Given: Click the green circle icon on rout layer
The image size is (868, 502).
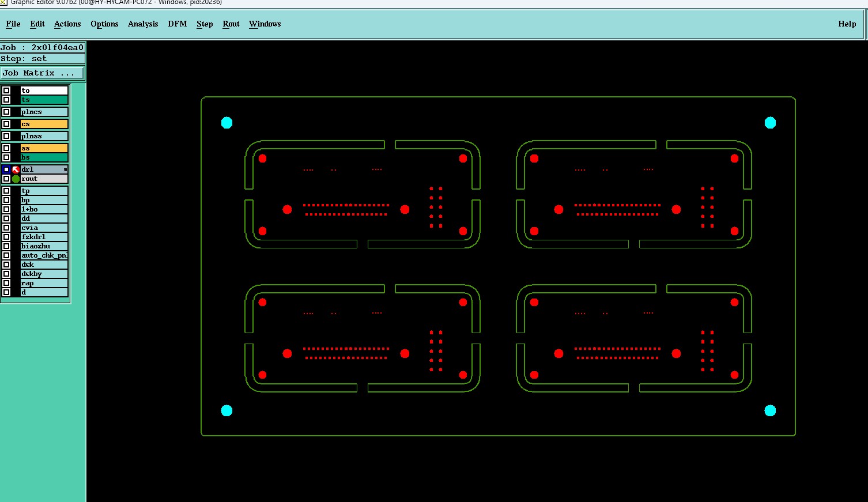Looking at the screenshot, I should [x=16, y=179].
